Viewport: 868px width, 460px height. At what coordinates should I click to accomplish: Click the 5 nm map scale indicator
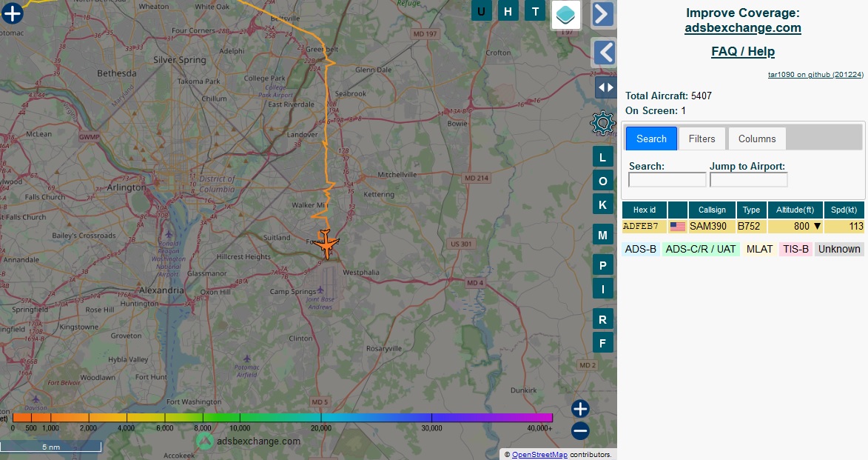[x=51, y=447]
